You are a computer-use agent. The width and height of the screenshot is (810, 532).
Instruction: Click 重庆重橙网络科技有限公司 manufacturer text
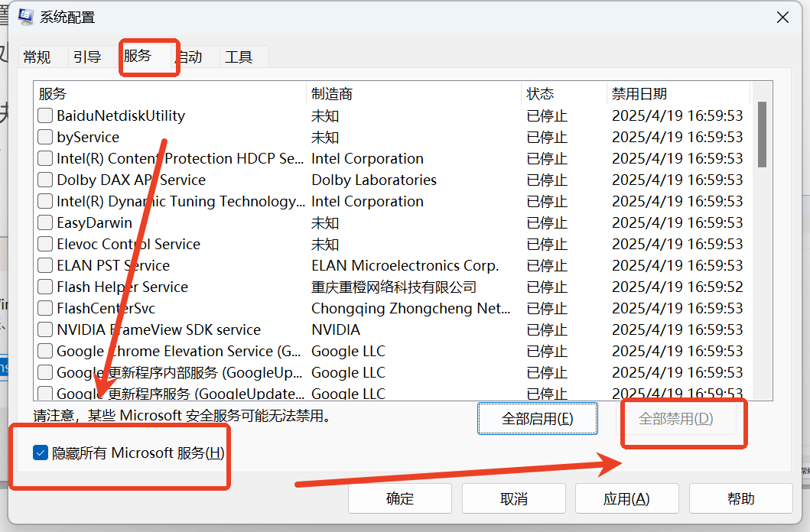click(x=394, y=287)
